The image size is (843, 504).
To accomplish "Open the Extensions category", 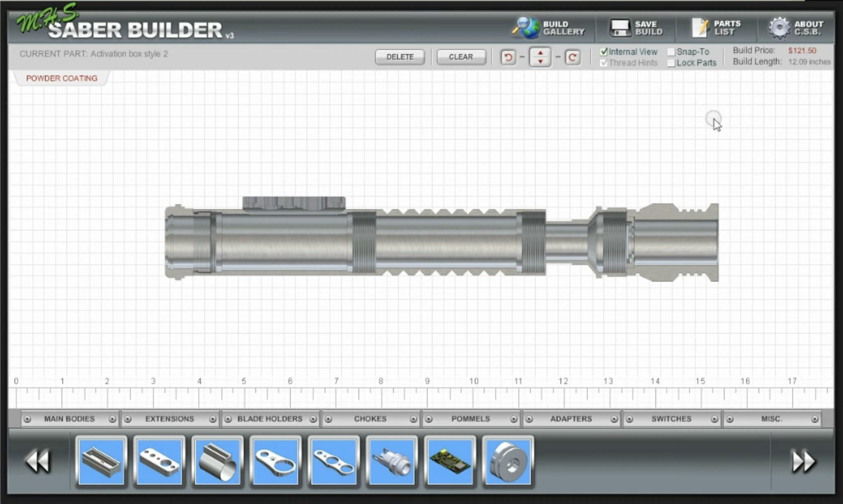I will tap(170, 419).
